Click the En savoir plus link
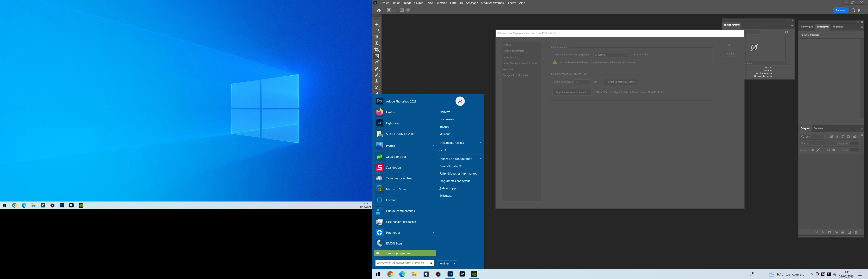 (641, 55)
